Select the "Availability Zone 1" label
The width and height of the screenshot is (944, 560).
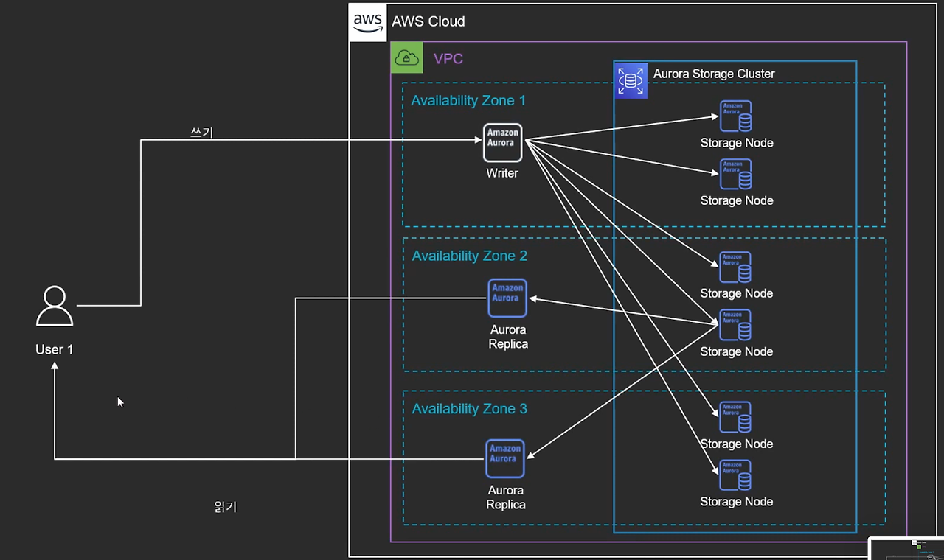click(x=468, y=101)
